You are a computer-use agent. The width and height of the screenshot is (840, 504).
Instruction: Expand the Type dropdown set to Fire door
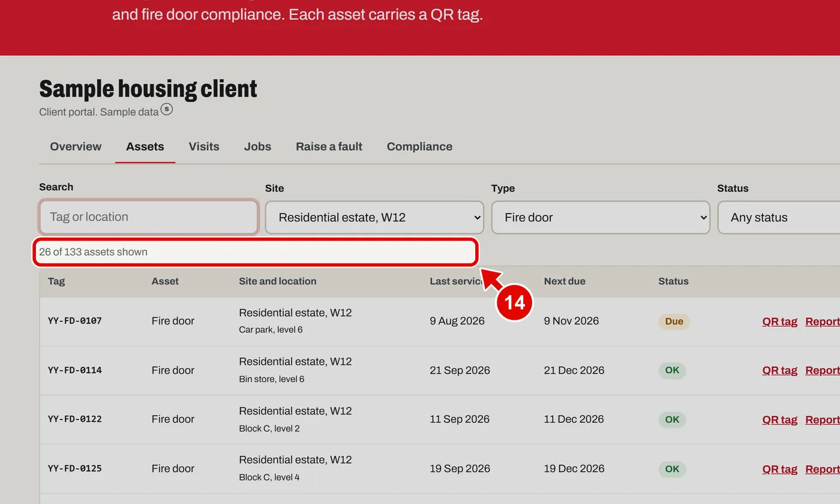601,217
